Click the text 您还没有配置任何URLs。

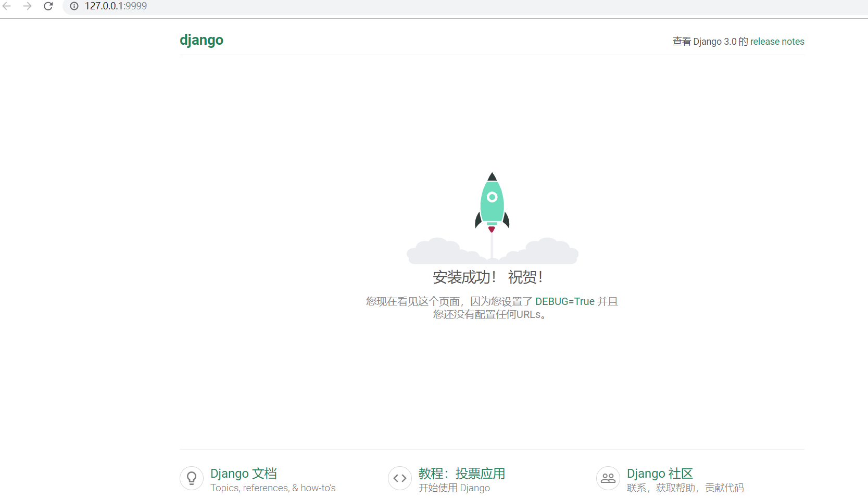tap(490, 314)
